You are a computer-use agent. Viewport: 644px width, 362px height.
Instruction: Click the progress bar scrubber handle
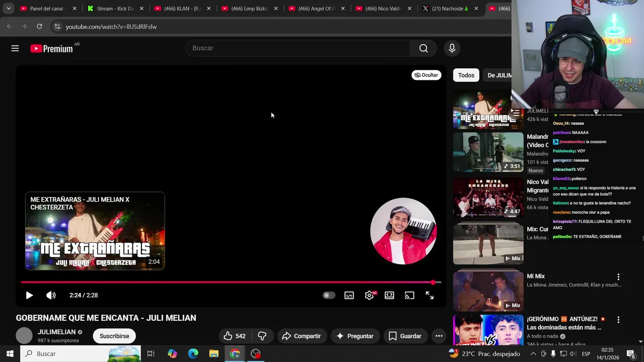pos(433,282)
